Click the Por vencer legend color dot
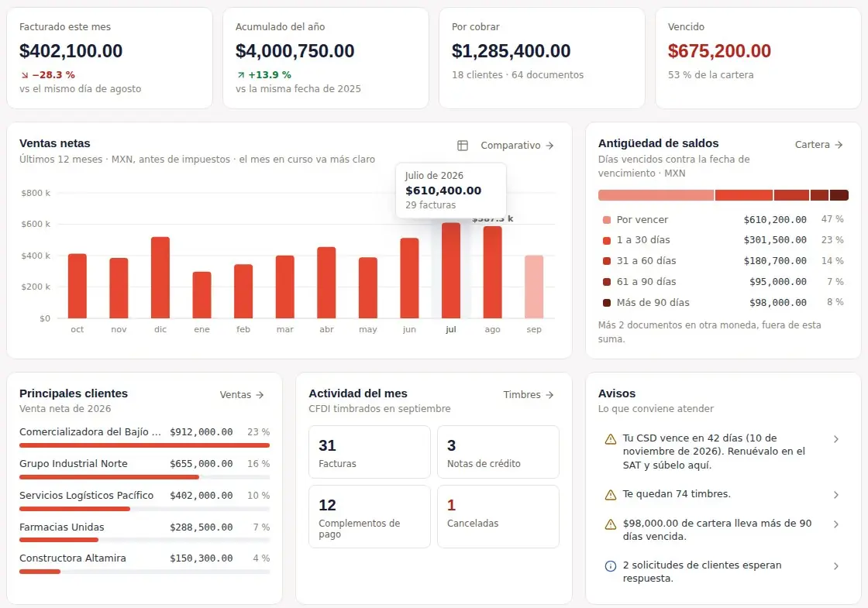 coord(607,220)
